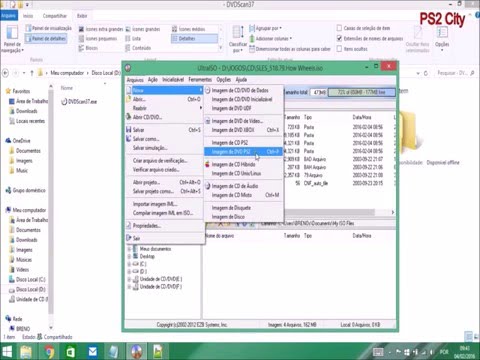Image resolution: width=480 pixels, height=360 pixels.
Task: Expand the Desktop node in UltraISO tree
Action: coord(129,256)
